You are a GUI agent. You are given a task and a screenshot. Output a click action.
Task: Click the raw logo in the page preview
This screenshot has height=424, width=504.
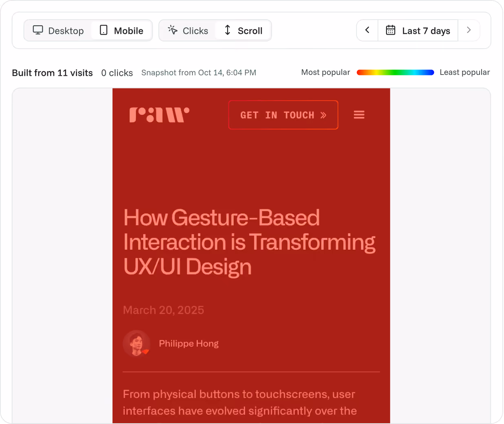point(159,115)
